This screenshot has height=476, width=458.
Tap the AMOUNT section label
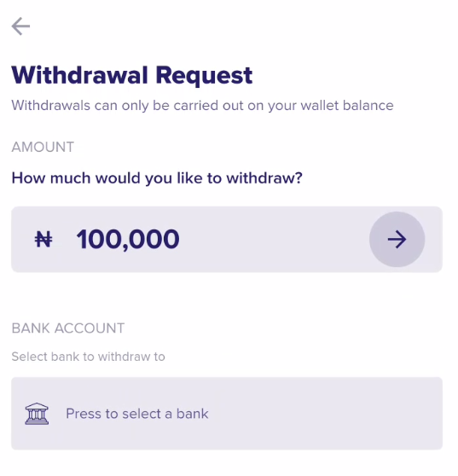(43, 147)
